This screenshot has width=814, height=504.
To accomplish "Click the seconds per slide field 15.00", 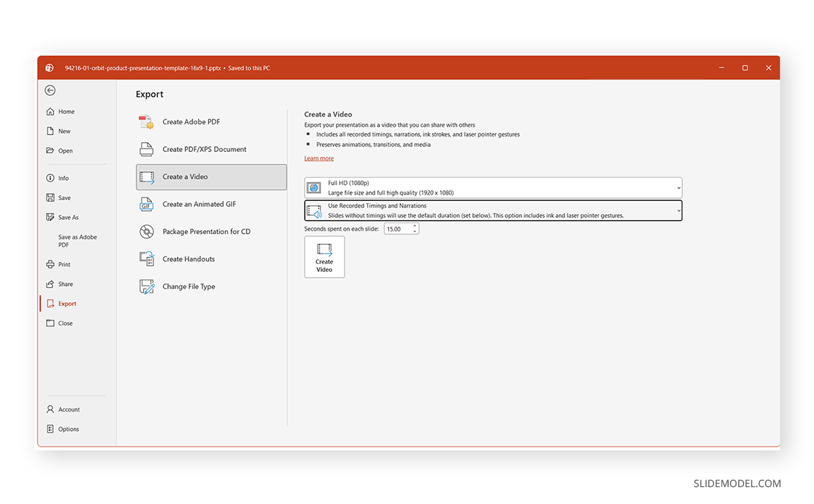I will [398, 229].
